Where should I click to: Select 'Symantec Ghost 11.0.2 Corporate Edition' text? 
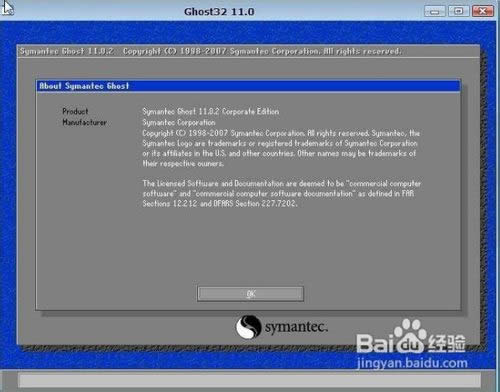tap(211, 111)
